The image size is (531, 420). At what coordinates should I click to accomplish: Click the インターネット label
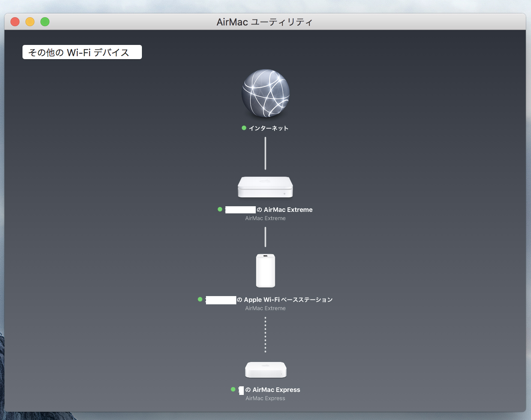click(x=268, y=128)
